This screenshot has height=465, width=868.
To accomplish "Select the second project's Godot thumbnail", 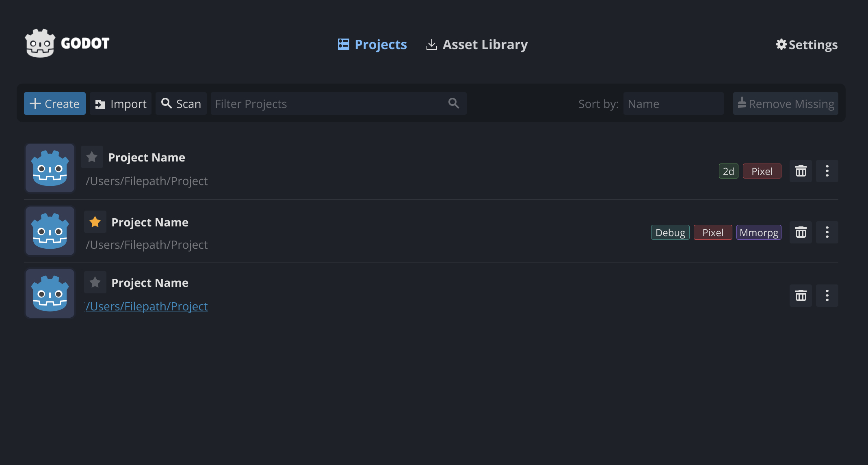I will pos(50,231).
